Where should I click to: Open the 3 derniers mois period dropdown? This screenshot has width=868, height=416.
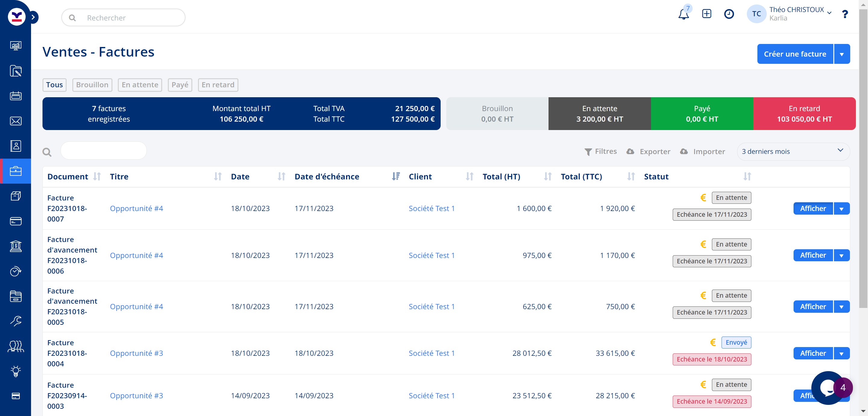pyautogui.click(x=793, y=151)
